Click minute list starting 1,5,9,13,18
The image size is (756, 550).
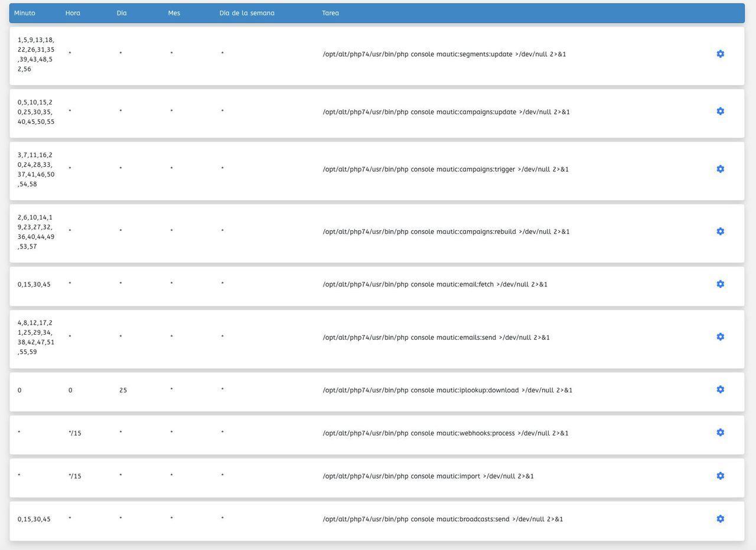35,54
